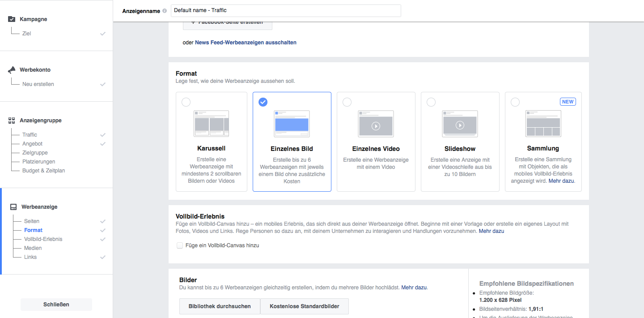Click News Feed-Werbeanzeigen ausschalten link
The height and width of the screenshot is (318, 644).
(x=246, y=43)
